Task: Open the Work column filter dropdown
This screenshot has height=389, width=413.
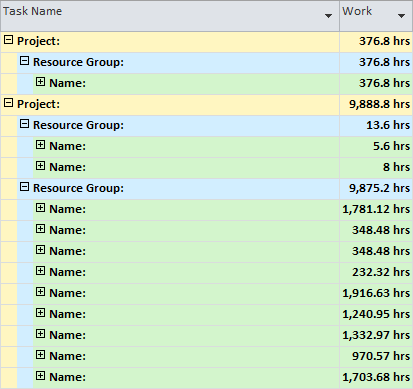Action: pos(401,16)
